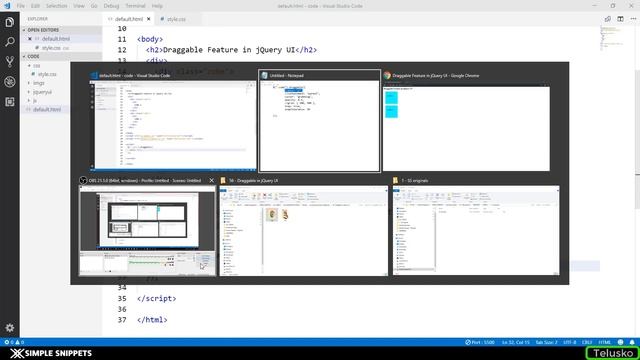The image size is (640, 360).
Task: Collapse the OPEN EDITORS section
Action: click(x=43, y=30)
